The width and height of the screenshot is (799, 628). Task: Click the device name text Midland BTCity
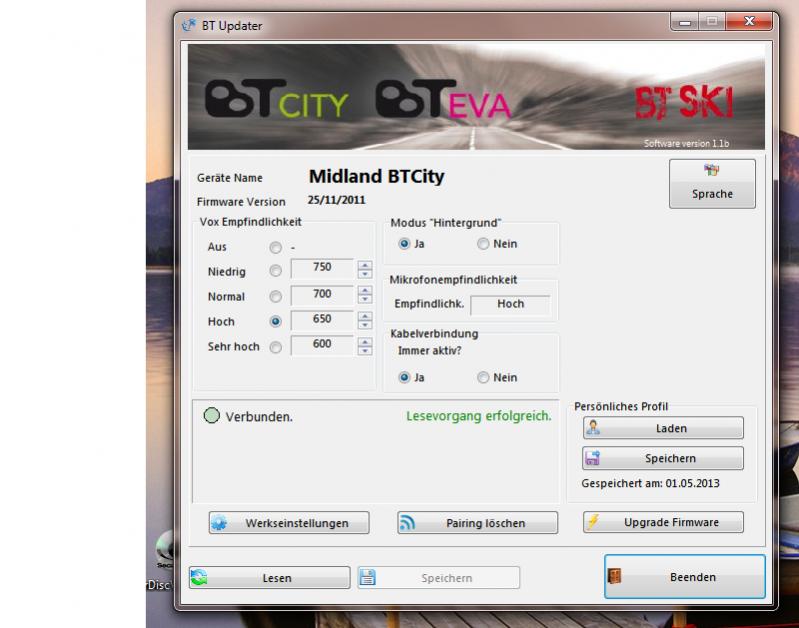377,176
